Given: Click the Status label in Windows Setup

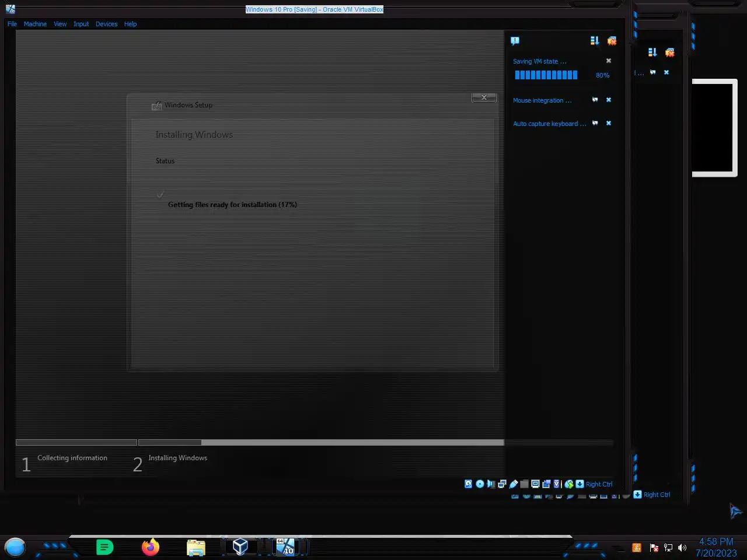Looking at the screenshot, I should (165, 161).
